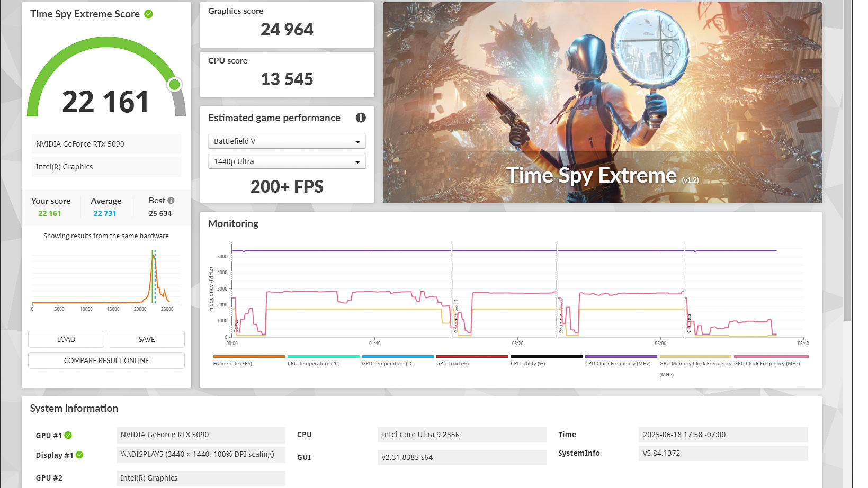The image size is (868, 488).
Task: Open the Battlefield V game selector
Action: click(287, 141)
